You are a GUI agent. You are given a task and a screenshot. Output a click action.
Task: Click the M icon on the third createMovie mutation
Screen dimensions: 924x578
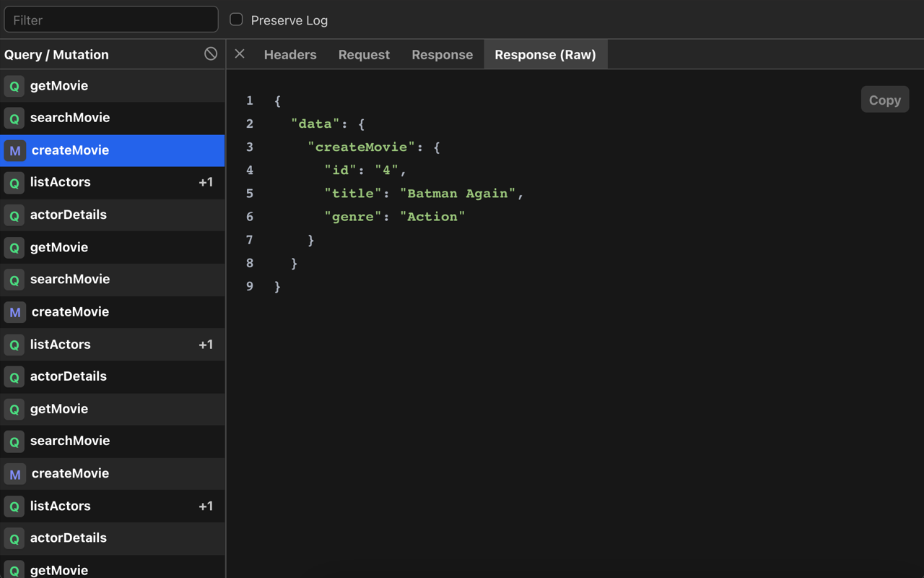click(x=14, y=473)
